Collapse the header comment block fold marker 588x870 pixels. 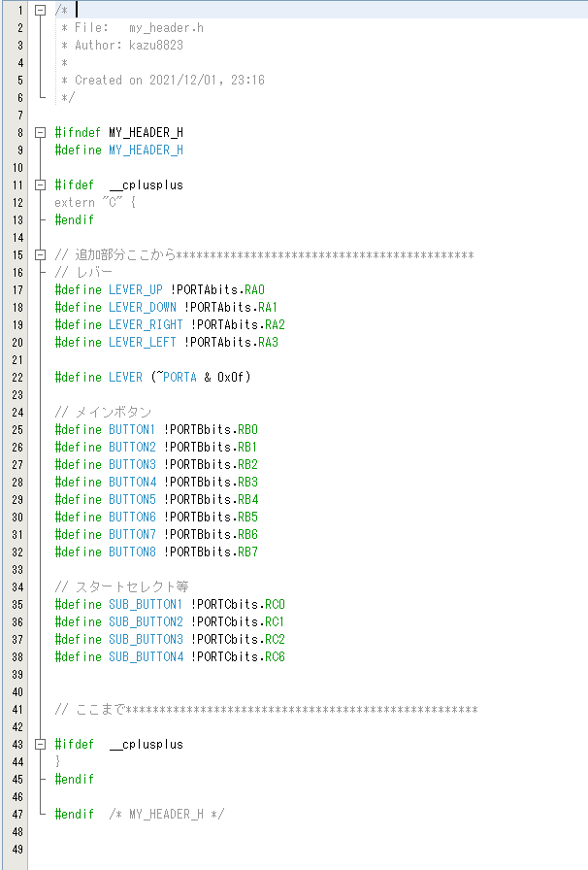pyautogui.click(x=40, y=10)
